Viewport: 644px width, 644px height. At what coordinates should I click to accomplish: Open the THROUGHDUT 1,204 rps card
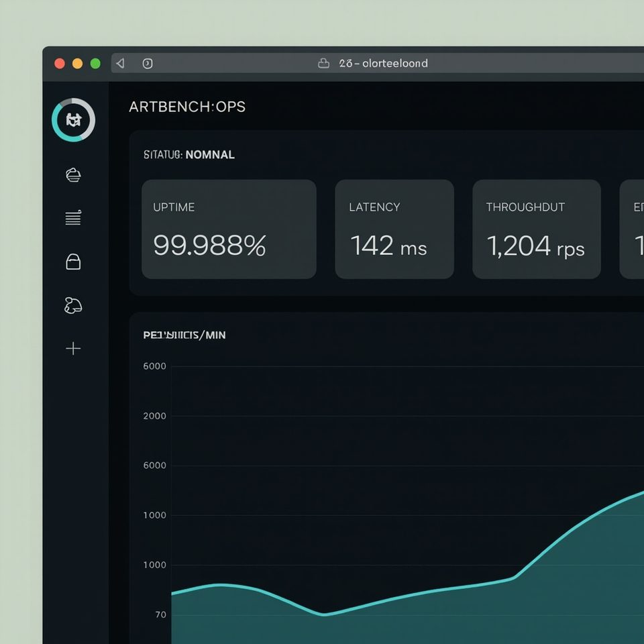[x=537, y=229]
